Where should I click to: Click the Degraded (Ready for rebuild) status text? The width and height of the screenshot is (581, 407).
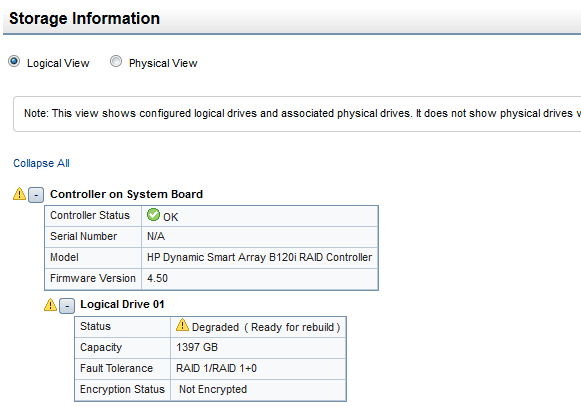tap(266, 327)
